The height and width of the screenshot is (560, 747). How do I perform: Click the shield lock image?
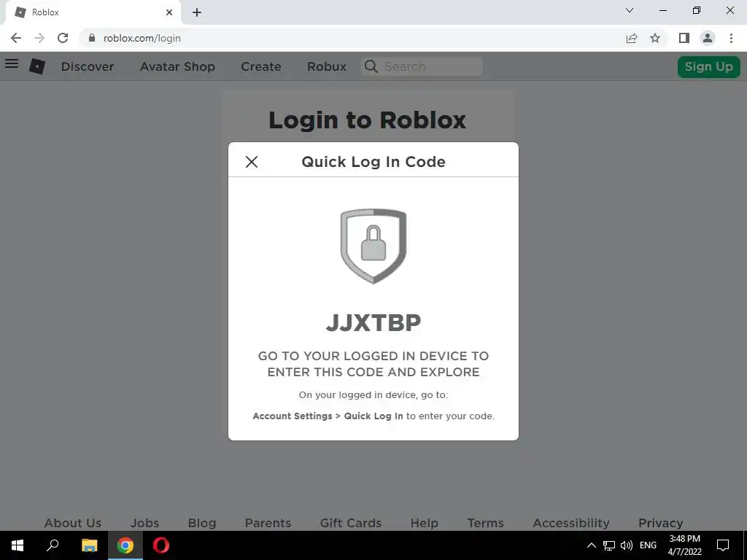pyautogui.click(x=373, y=246)
